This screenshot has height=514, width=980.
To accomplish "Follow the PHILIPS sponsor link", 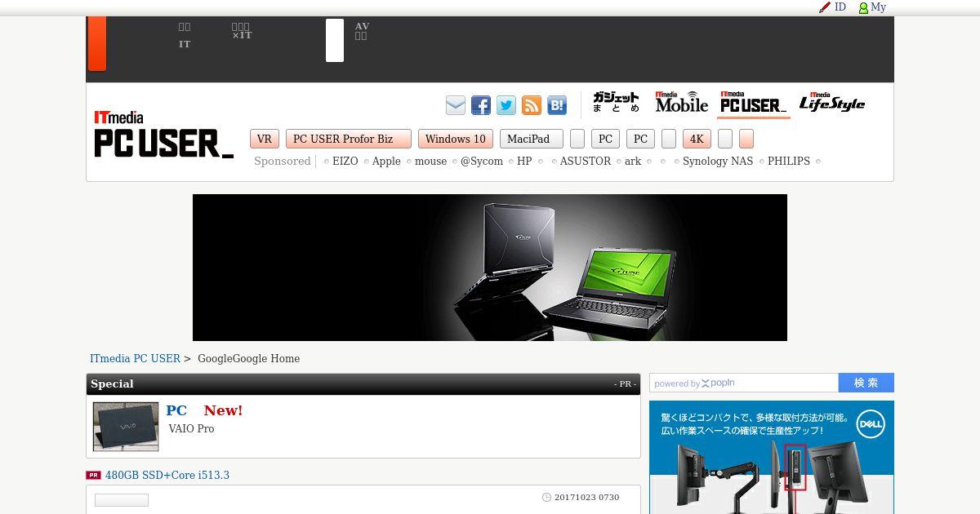I will [789, 162].
